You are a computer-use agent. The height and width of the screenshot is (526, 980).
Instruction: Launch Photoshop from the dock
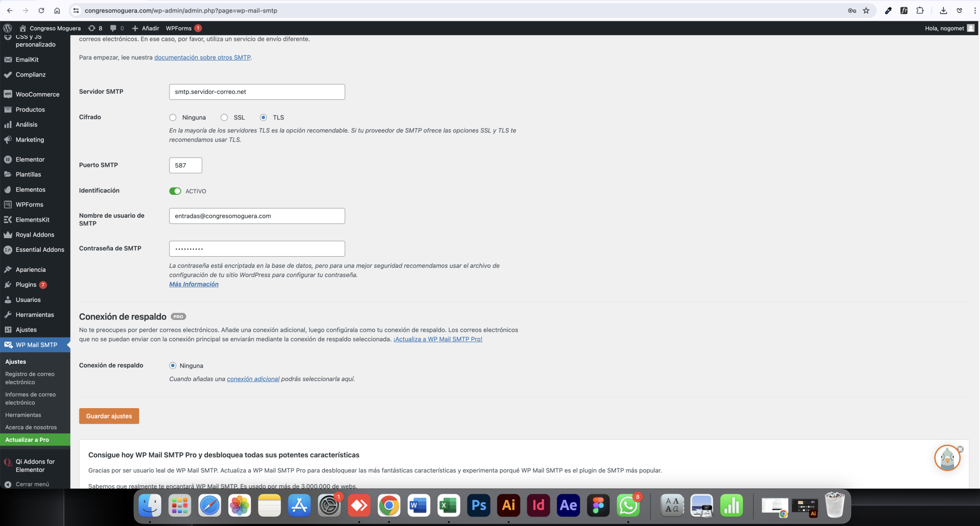pyautogui.click(x=478, y=506)
